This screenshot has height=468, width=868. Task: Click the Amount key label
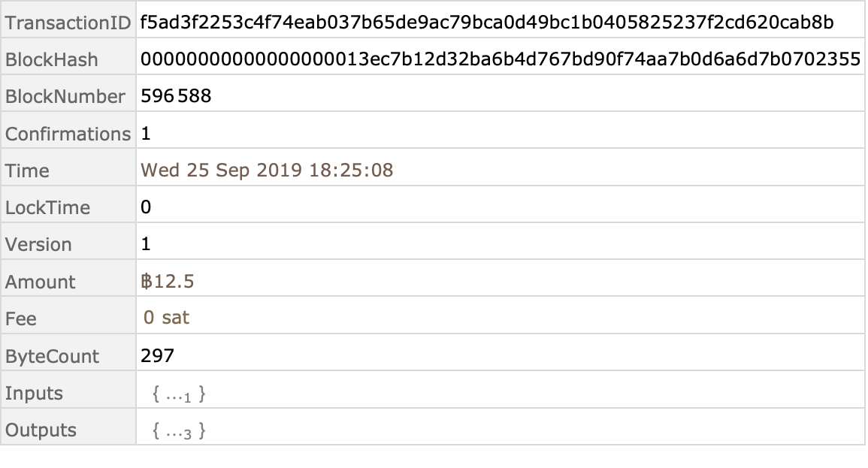coord(40,282)
